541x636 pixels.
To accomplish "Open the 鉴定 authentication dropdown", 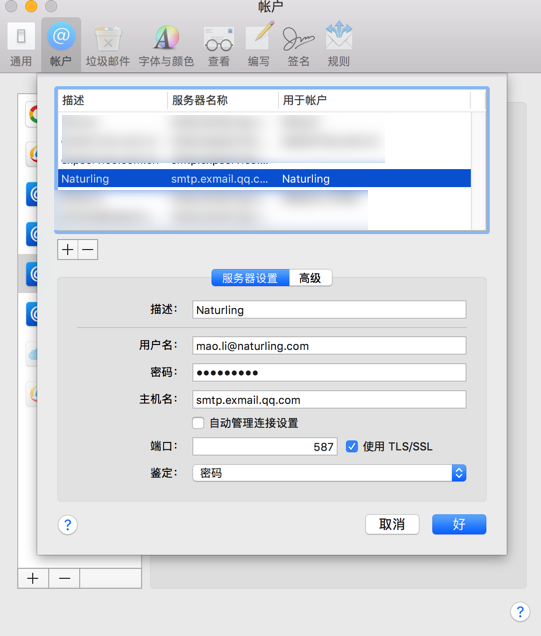I will [329, 473].
